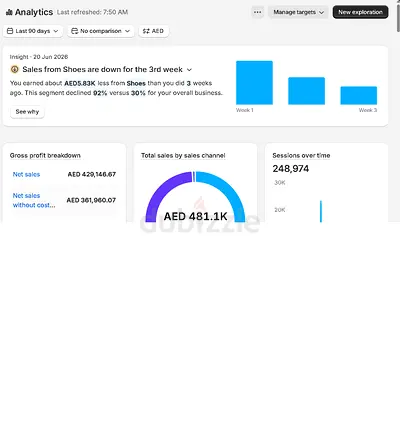Screen dimensions: 400x428
Task: Open Net sales without cost link
Action: tap(34, 200)
